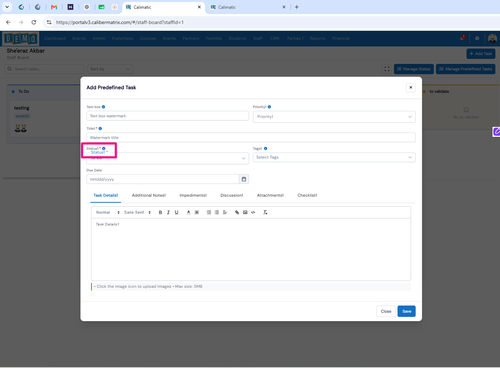
Task: Open the 'testing' task card
Action: 44,119
